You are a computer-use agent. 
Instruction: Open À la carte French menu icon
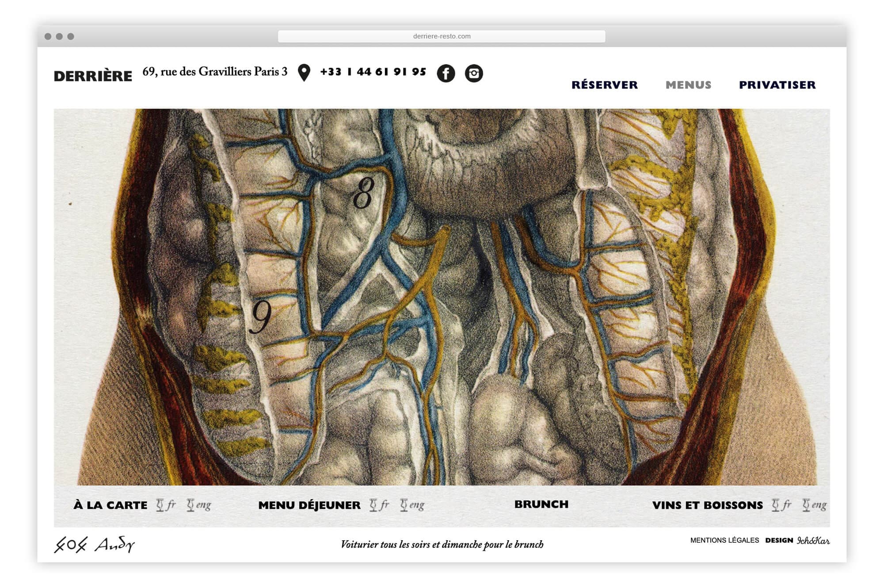point(166,505)
